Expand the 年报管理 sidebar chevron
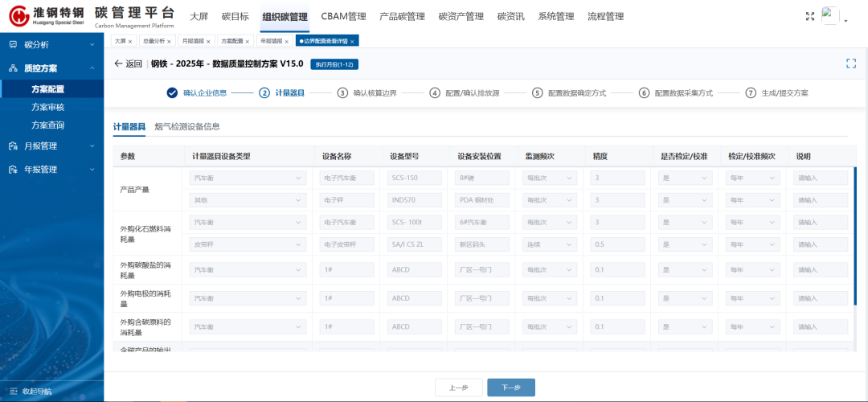Screen dimensions: 868x402 click(92, 170)
